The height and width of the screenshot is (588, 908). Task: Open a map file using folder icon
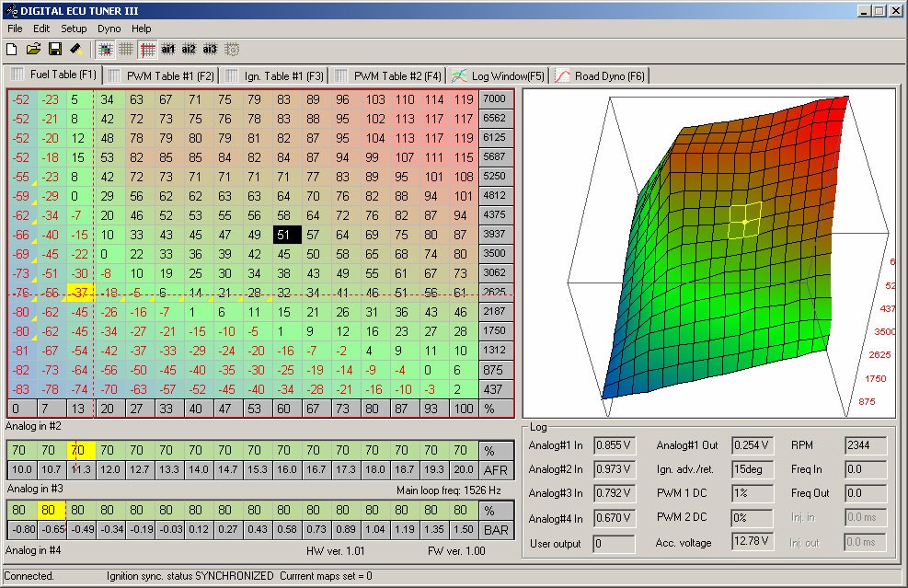pos(33,49)
